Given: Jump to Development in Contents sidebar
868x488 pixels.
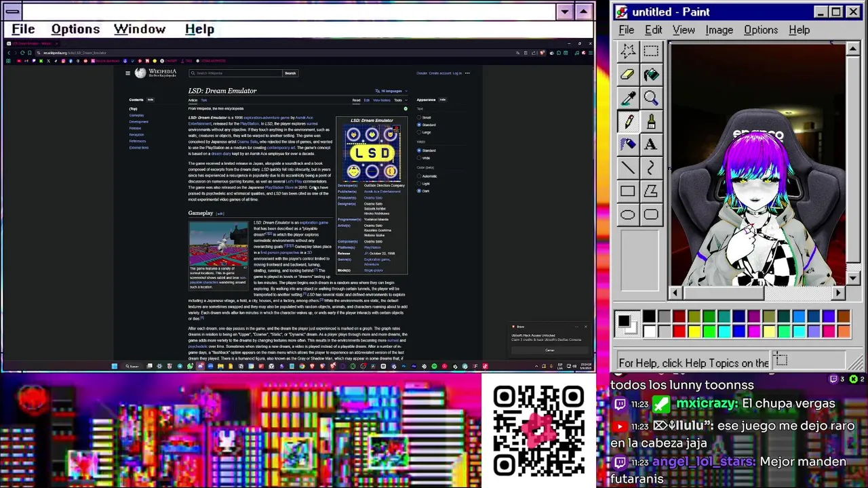Looking at the screenshot, I should pos(138,122).
